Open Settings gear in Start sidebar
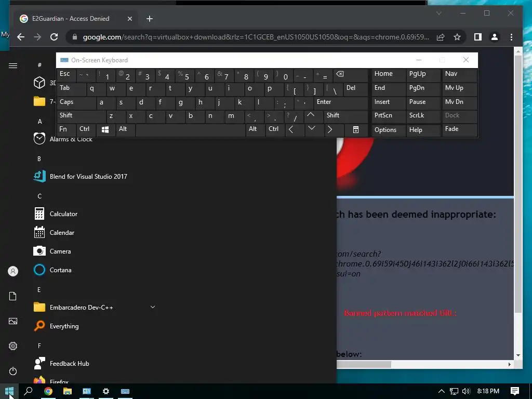The height and width of the screenshot is (399, 532). 13,346
